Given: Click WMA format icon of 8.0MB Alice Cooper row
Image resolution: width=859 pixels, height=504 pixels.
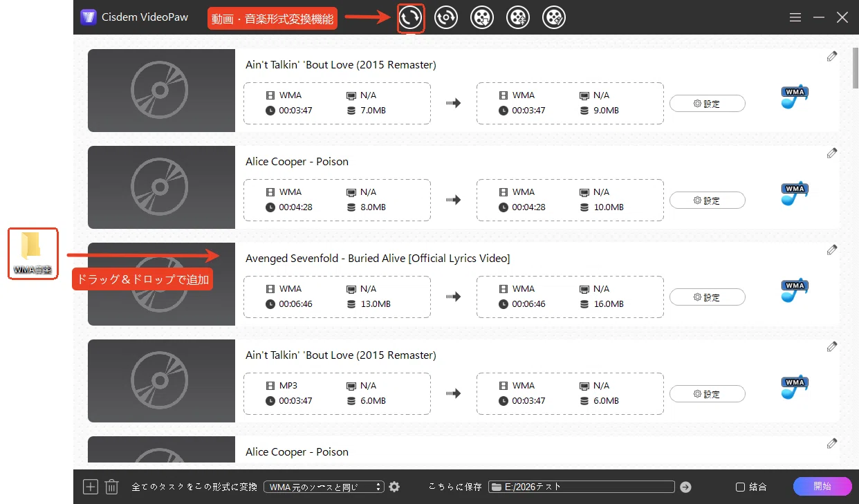Looking at the screenshot, I should pyautogui.click(x=795, y=194).
